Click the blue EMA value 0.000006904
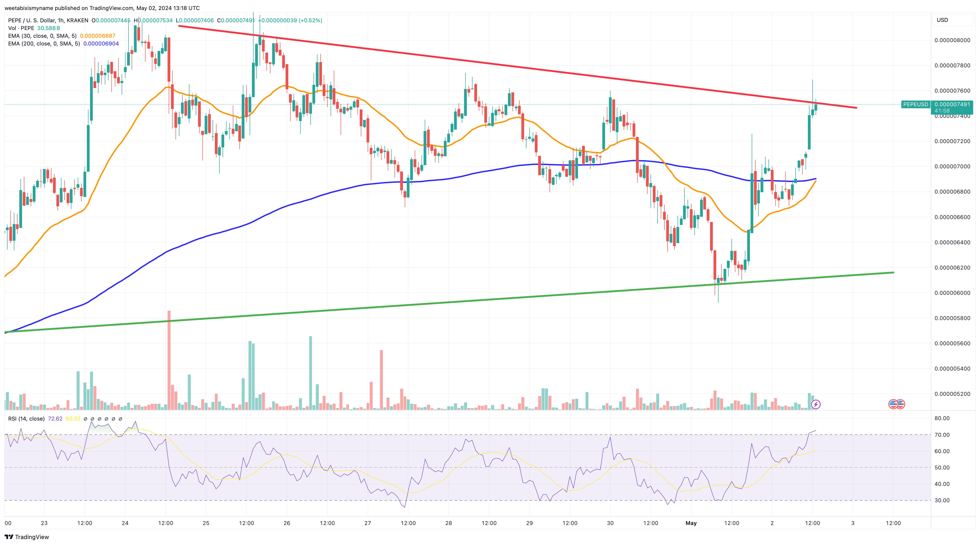Image resolution: width=980 pixels, height=545 pixels. tap(101, 44)
